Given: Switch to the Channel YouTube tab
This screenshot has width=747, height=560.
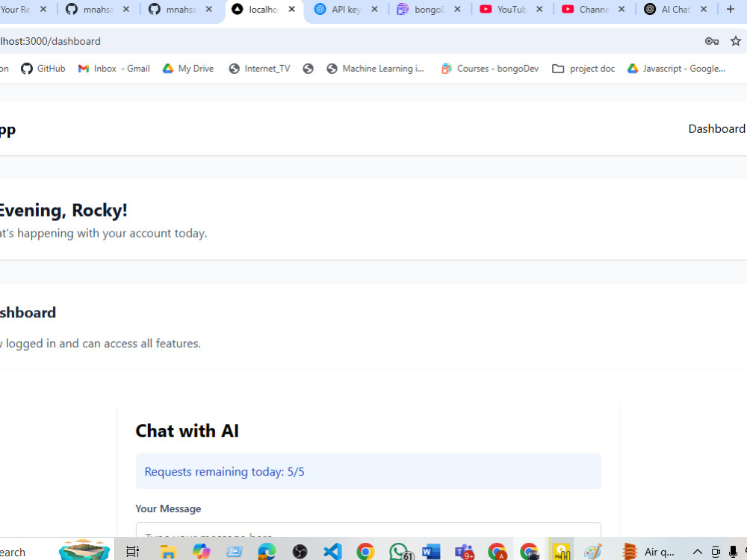Looking at the screenshot, I should [x=587, y=9].
